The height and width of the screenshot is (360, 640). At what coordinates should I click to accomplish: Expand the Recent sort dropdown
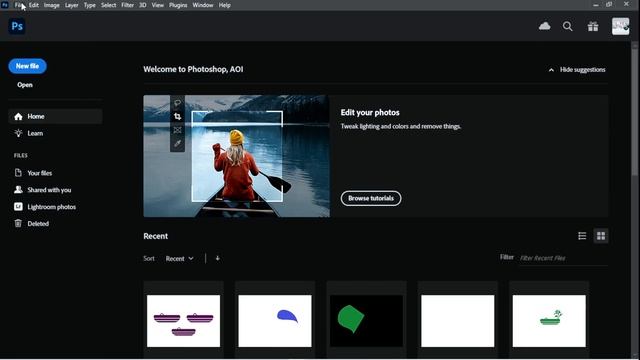point(180,259)
